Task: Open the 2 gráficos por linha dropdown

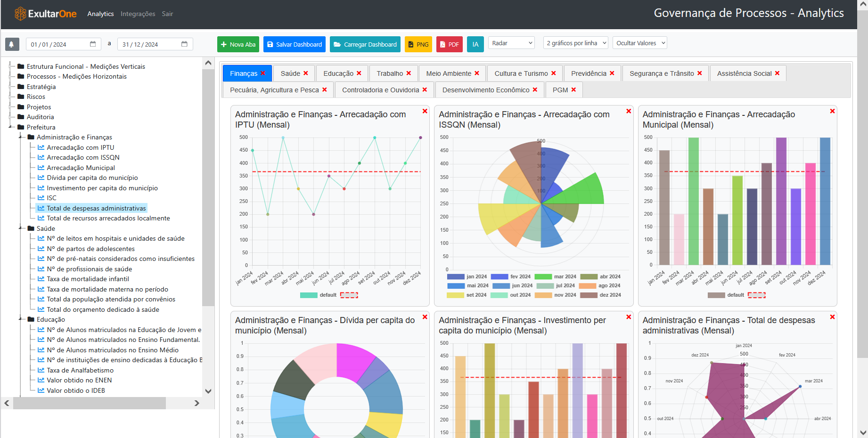Action: (575, 42)
